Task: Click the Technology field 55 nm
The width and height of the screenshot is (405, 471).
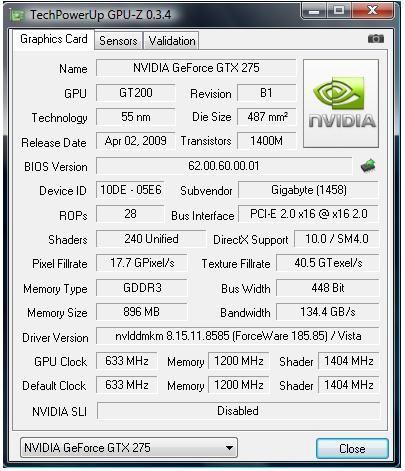Action: 136,117
